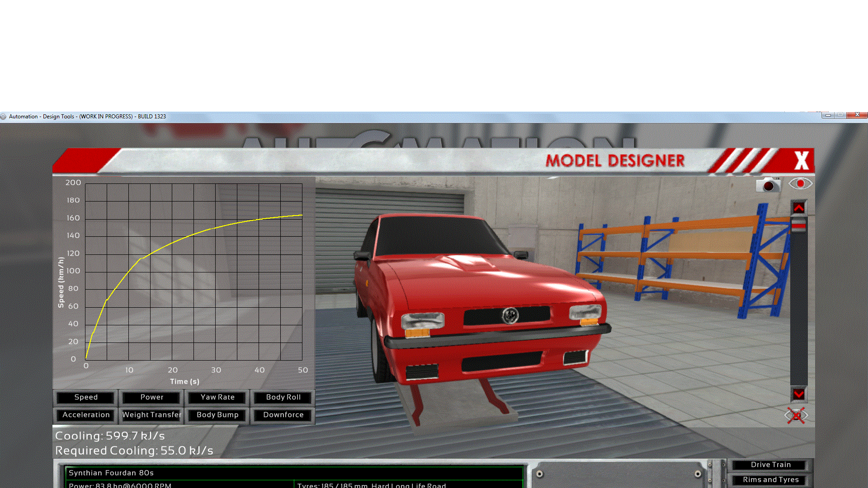Click the camera screenshot icon

click(x=768, y=185)
